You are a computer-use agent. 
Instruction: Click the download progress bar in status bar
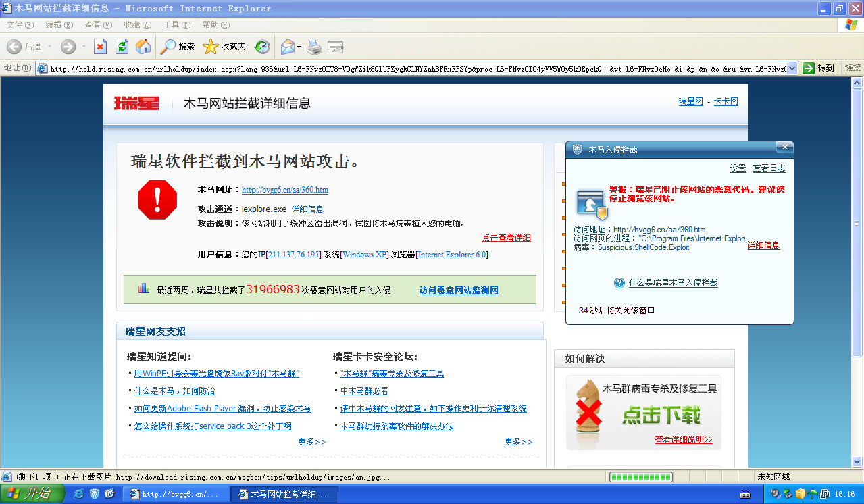point(641,477)
